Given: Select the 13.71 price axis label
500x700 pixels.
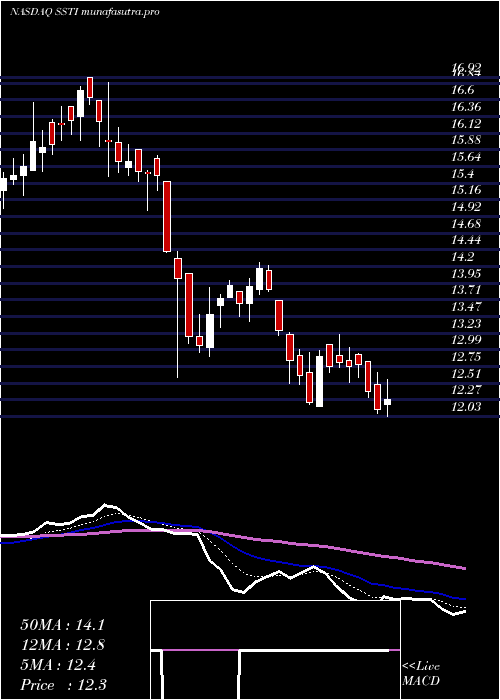Looking at the screenshot, I should pos(466,290).
